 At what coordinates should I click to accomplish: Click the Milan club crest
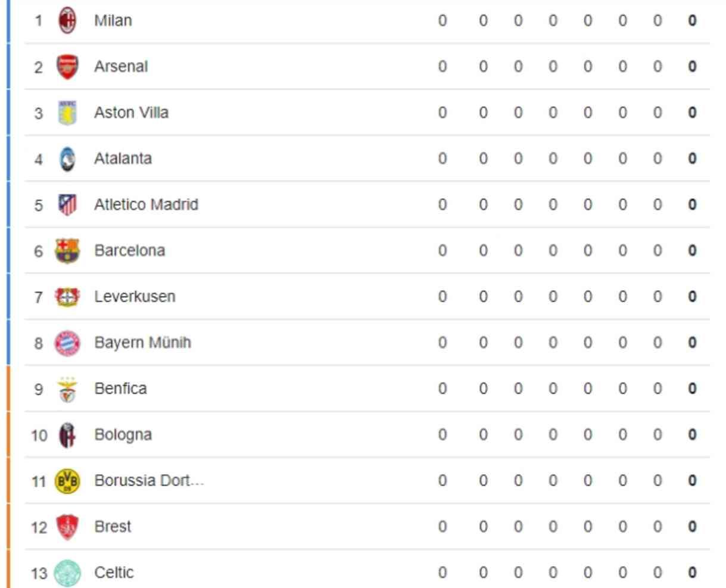click(x=67, y=21)
